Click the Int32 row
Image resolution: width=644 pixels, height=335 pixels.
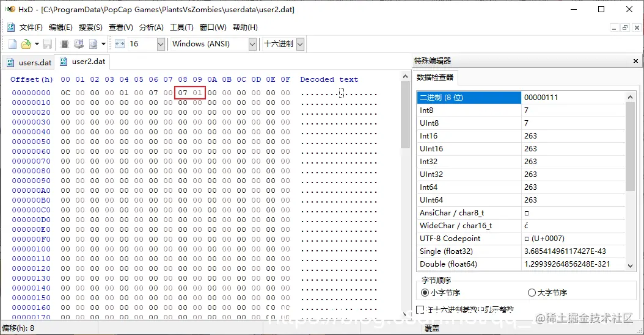[x=521, y=162]
